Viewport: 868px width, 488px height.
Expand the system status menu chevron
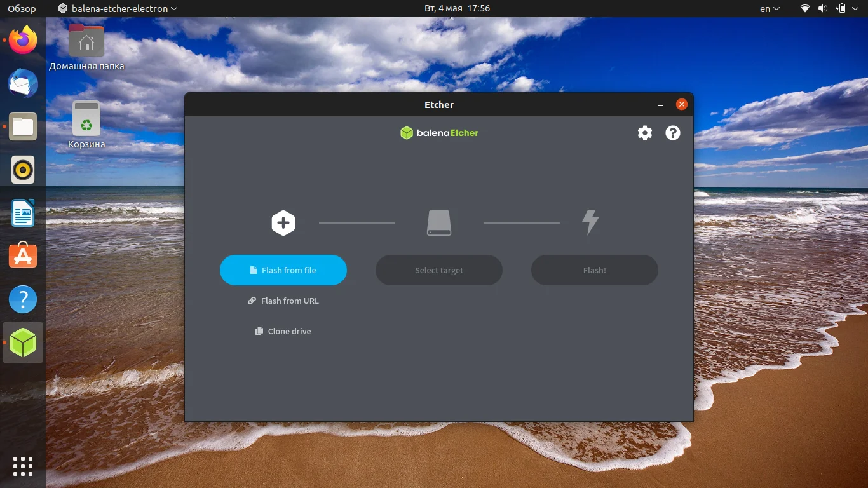855,9
